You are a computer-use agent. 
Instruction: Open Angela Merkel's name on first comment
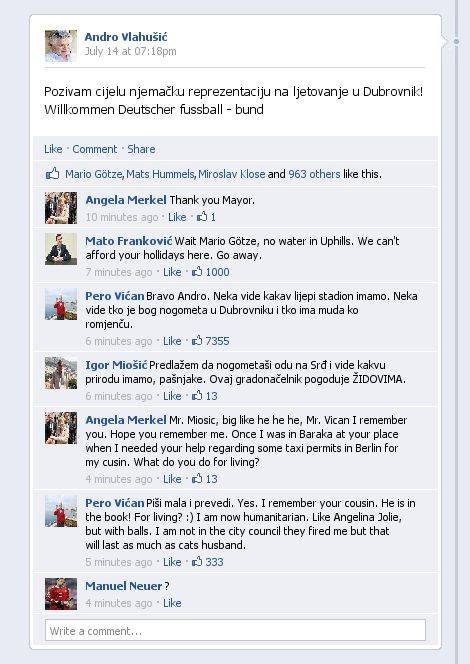coord(126,200)
